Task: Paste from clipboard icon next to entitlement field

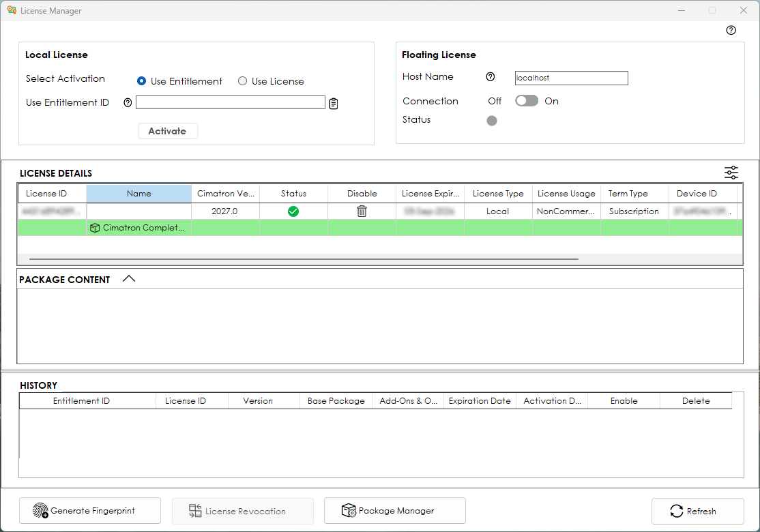Action: point(334,103)
